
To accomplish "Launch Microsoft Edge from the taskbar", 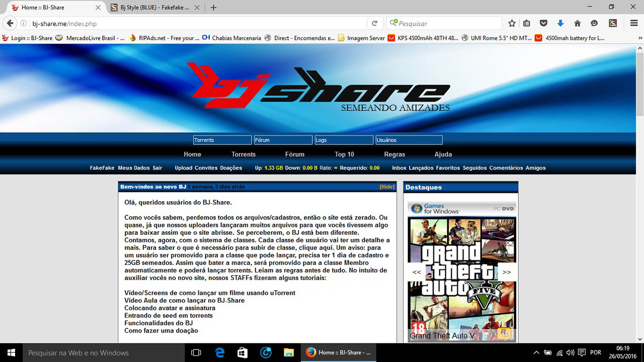I will pos(220,352).
